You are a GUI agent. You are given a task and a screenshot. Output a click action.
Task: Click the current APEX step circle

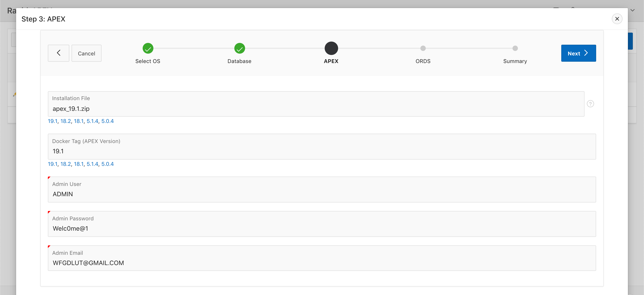point(331,48)
